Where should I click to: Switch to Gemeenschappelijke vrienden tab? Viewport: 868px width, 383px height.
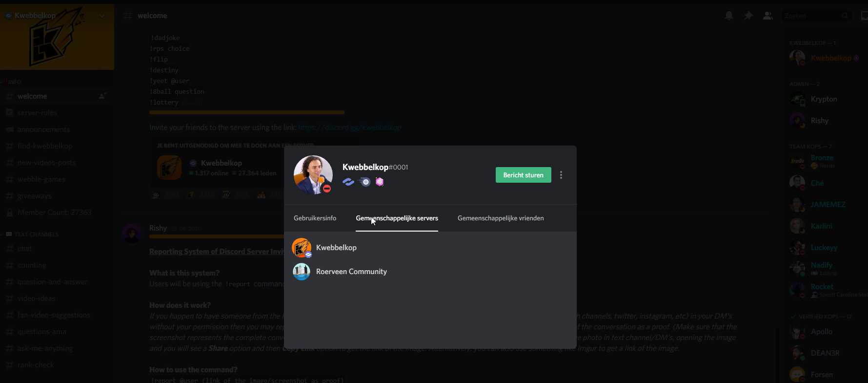point(501,218)
